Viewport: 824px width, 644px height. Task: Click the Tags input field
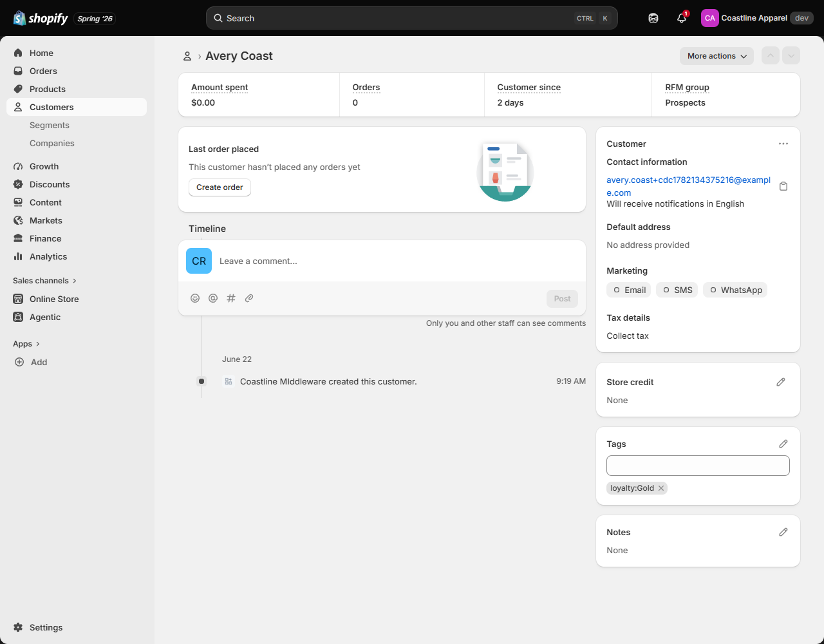pos(698,466)
